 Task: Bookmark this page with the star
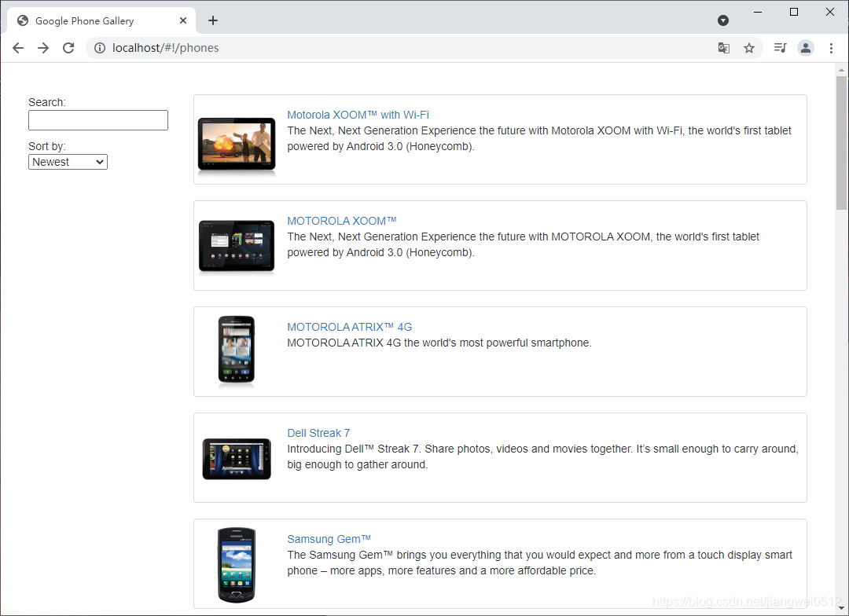pos(749,48)
